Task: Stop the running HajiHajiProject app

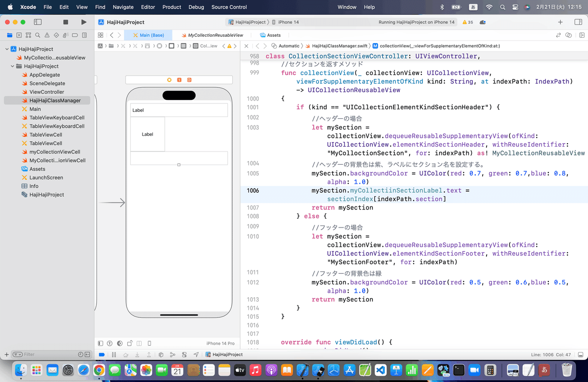Action: click(66, 22)
